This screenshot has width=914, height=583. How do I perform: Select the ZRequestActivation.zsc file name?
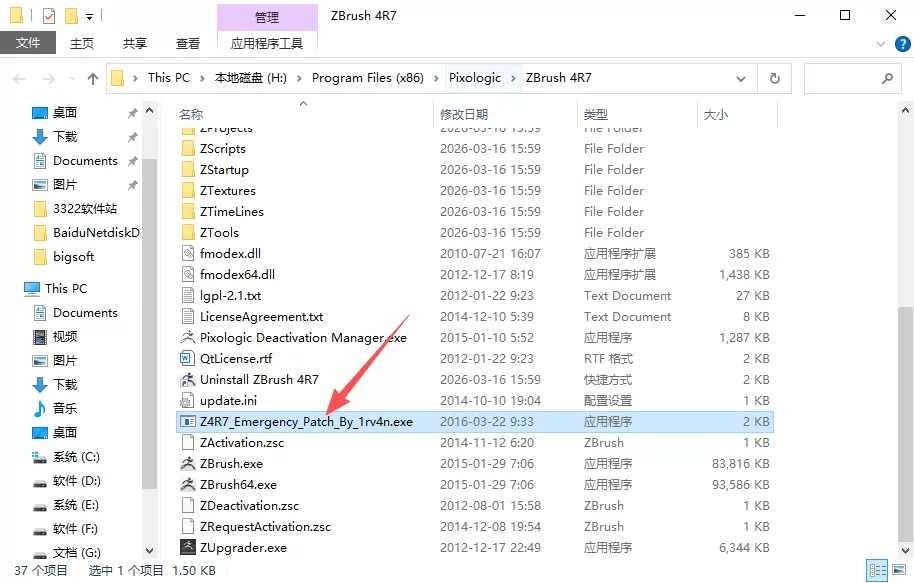265,526
